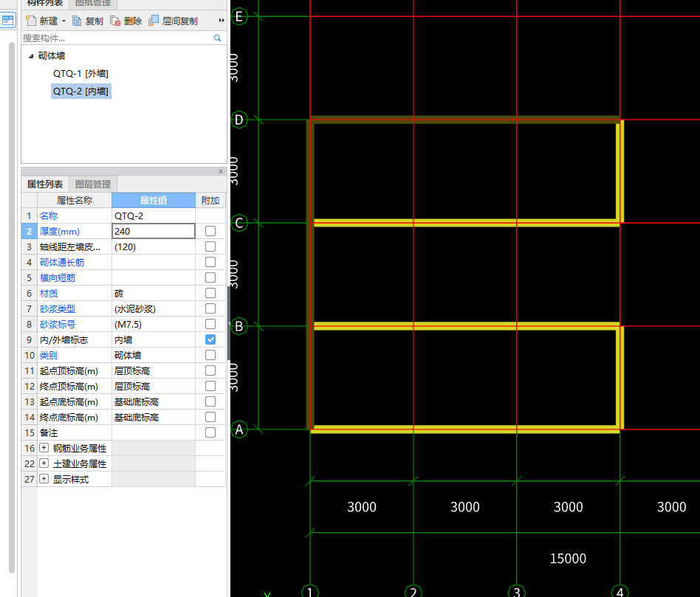Click axis bubble B on drawing
The image size is (700, 597).
239,326
